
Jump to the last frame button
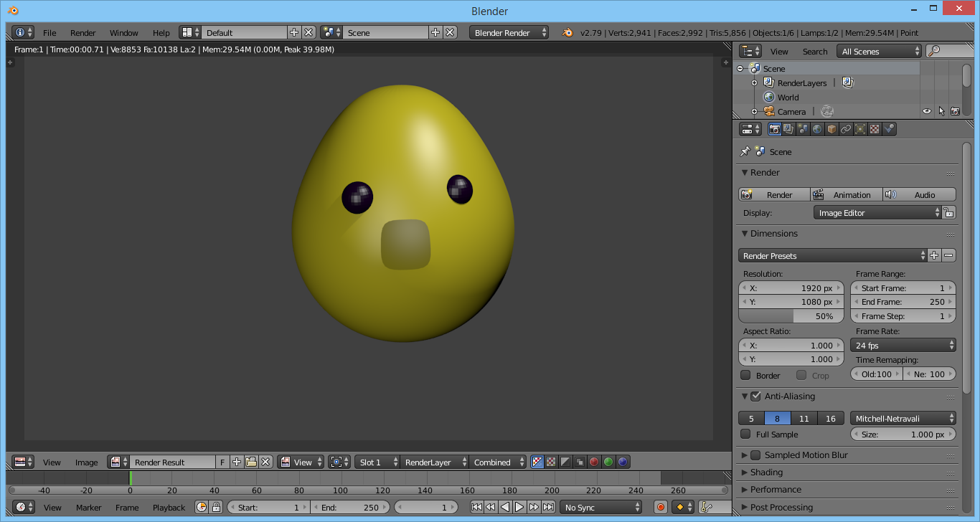pyautogui.click(x=548, y=507)
